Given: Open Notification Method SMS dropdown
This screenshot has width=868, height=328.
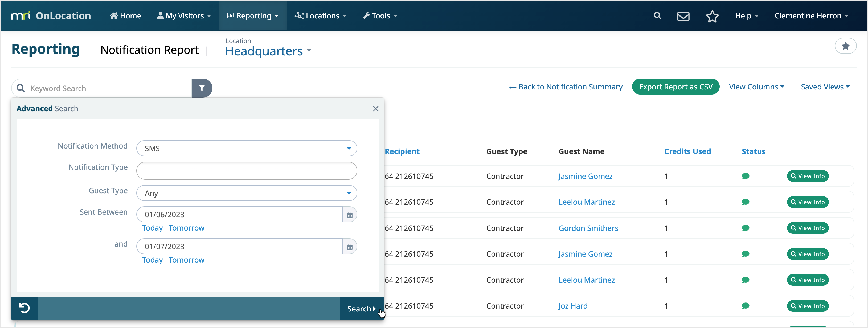Looking at the screenshot, I should coord(247,149).
